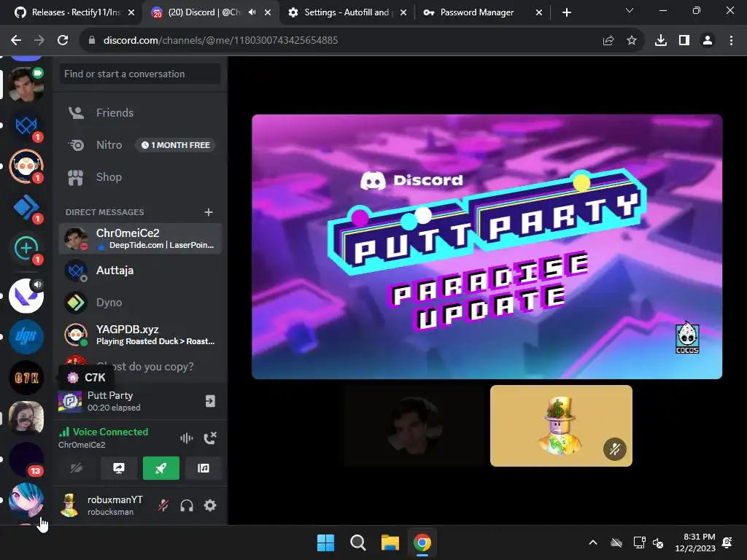747x560 pixels.
Task: Open the white server icon with speaker badge
Action: (x=26, y=296)
